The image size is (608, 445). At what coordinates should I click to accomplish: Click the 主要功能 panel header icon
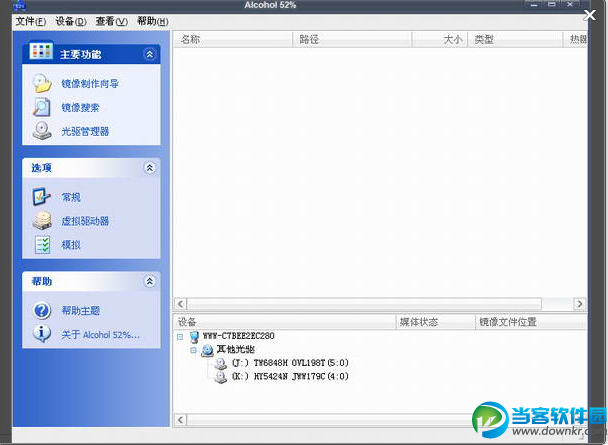point(41,51)
